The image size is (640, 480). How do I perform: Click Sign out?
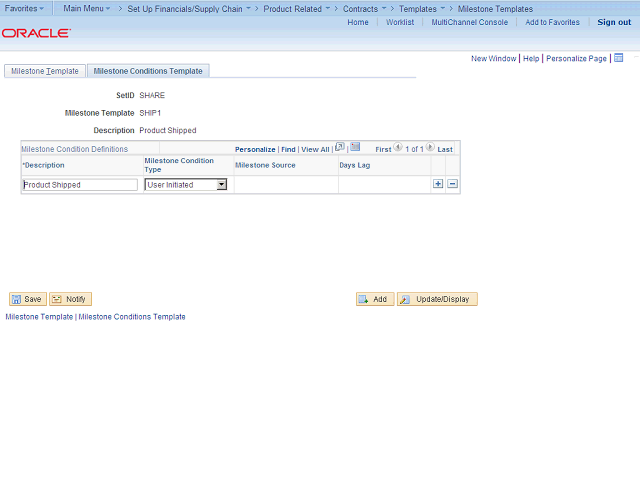click(614, 22)
